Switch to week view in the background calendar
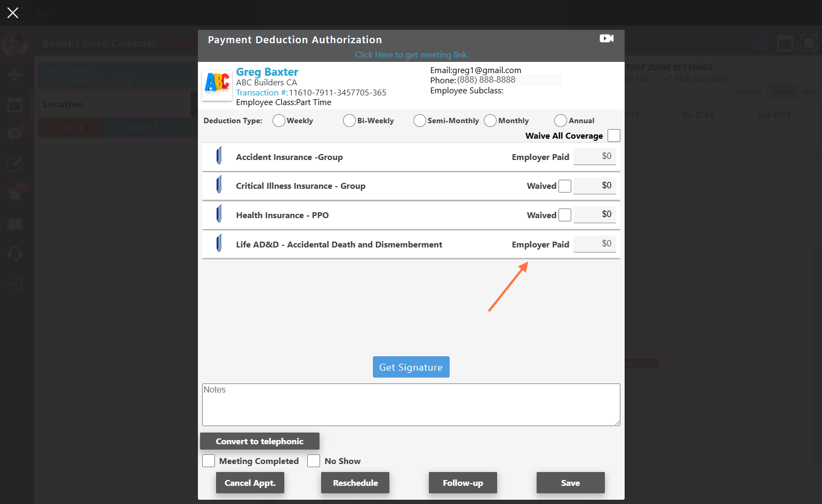 (781, 91)
